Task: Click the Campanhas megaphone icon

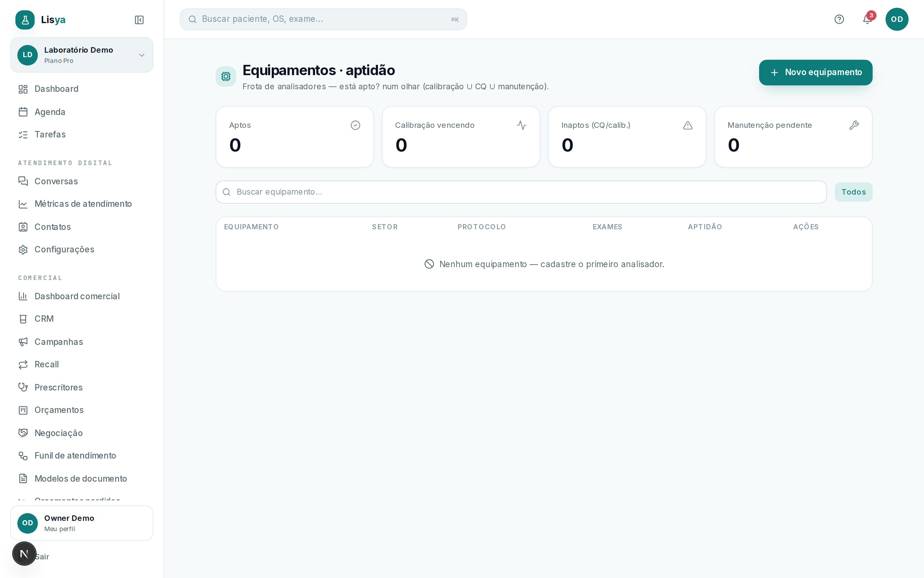Action: click(23, 342)
